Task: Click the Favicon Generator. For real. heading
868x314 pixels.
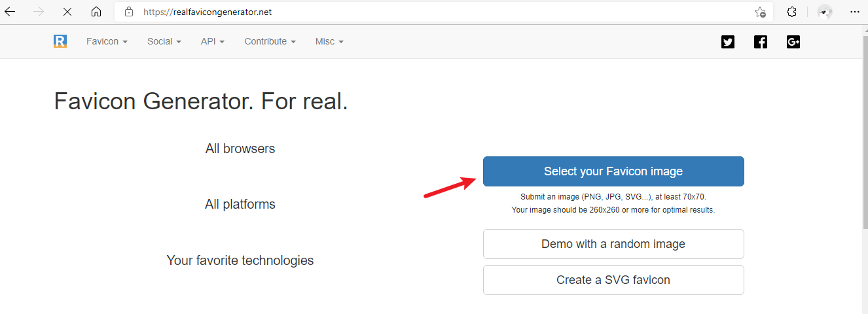Action: [201, 101]
